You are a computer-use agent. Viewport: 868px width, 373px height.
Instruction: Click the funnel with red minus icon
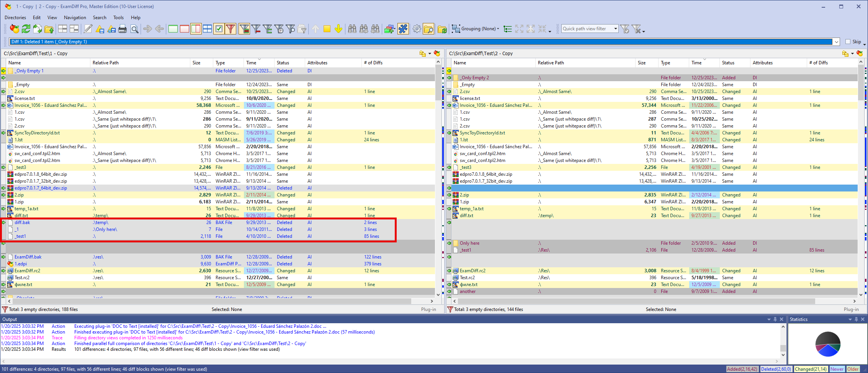tap(256, 29)
